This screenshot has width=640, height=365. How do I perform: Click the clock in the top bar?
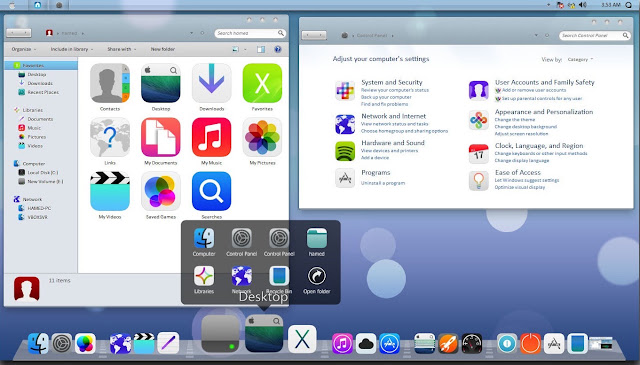click(611, 5)
